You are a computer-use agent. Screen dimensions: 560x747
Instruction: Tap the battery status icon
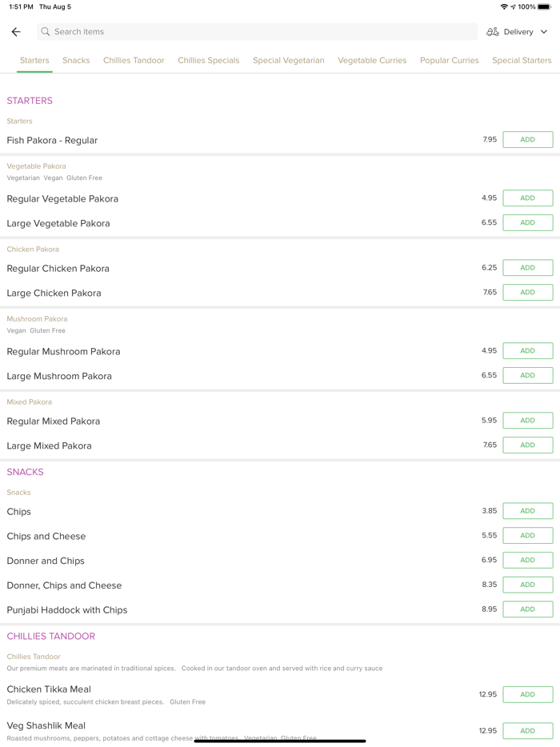pyautogui.click(x=544, y=7)
